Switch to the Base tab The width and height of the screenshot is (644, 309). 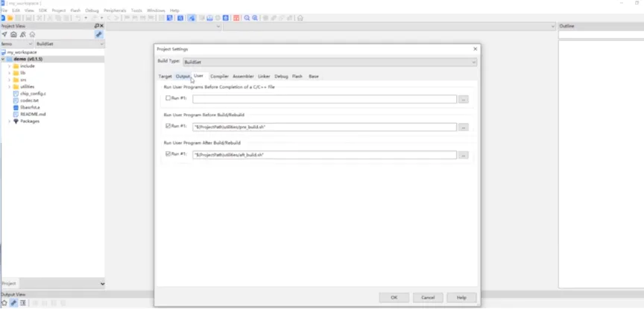tap(314, 77)
